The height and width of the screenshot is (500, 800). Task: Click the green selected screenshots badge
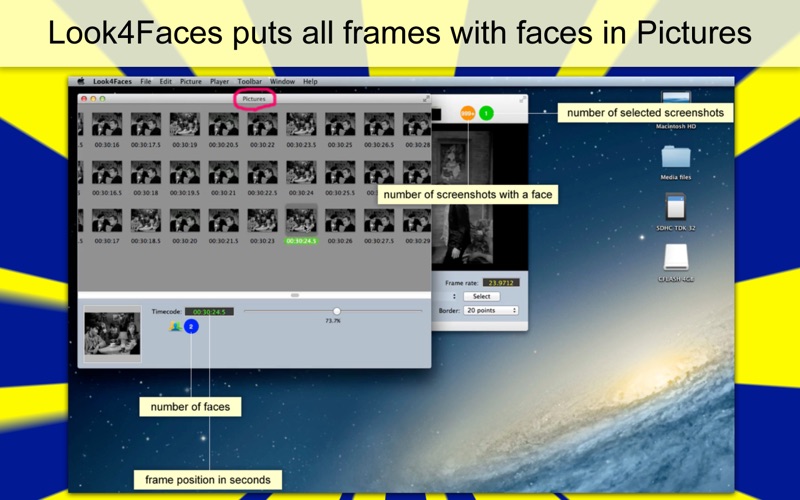[486, 113]
